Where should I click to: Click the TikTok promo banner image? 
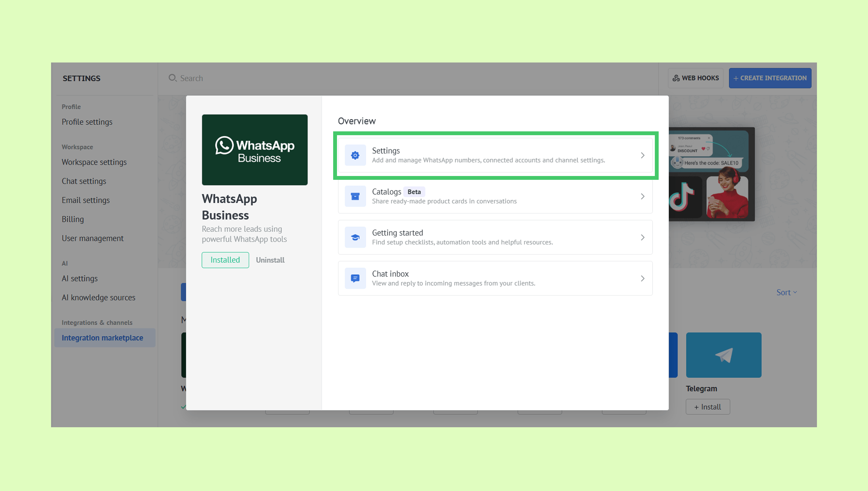point(711,174)
